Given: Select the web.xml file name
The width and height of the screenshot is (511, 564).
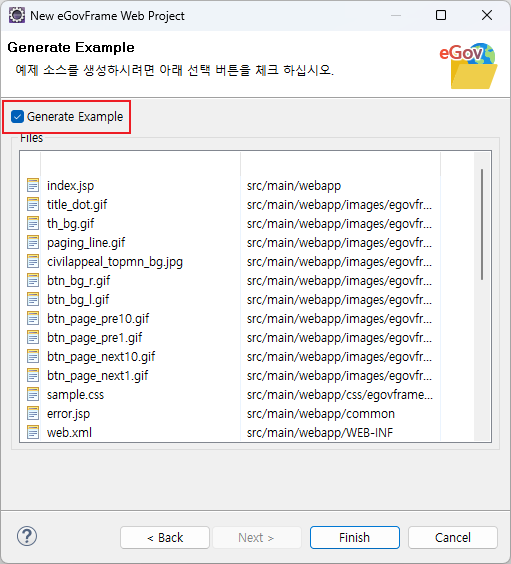Looking at the screenshot, I should 69,432.
